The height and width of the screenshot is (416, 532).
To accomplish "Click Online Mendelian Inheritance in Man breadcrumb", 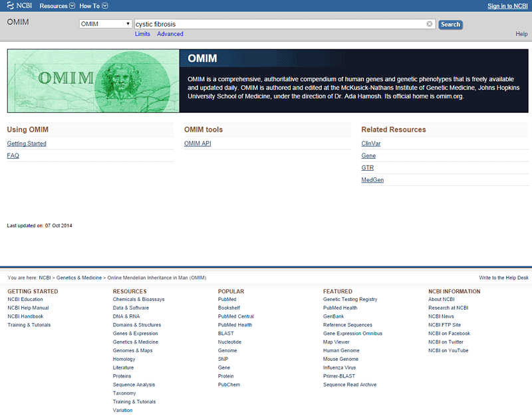I will pyautogui.click(x=157, y=278).
